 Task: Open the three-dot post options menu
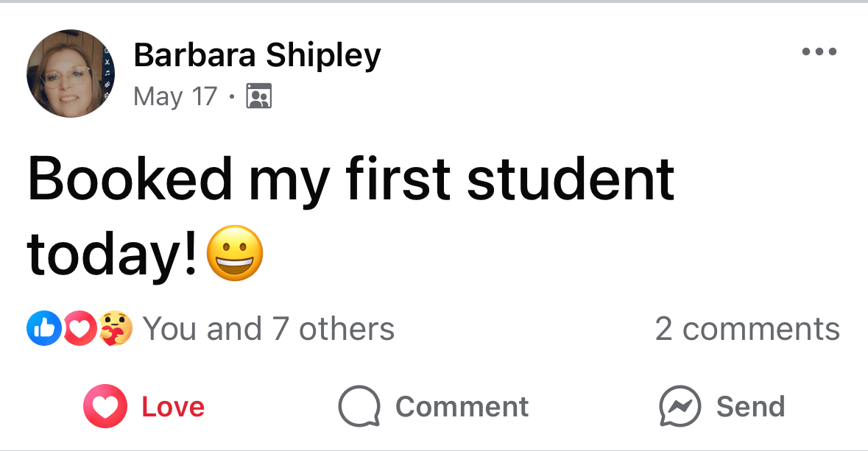819,52
